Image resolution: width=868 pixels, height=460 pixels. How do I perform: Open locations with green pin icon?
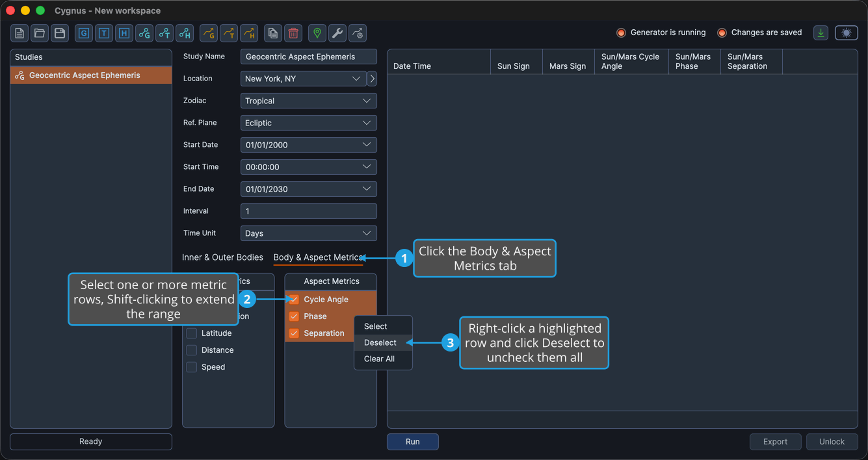pyautogui.click(x=317, y=33)
